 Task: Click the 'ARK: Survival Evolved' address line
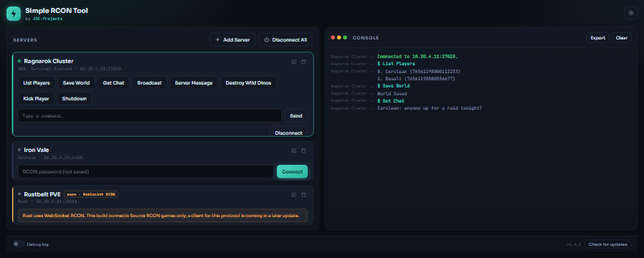coord(69,69)
